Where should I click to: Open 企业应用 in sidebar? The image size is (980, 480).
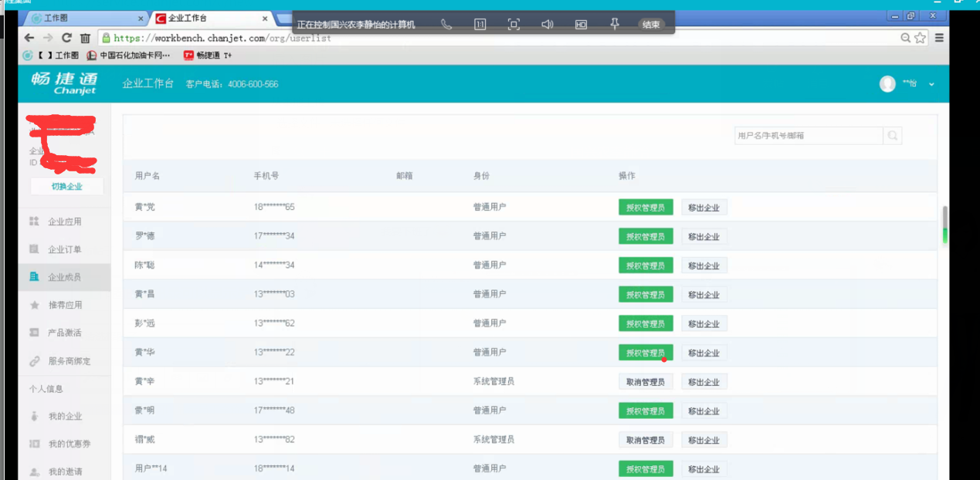64,221
